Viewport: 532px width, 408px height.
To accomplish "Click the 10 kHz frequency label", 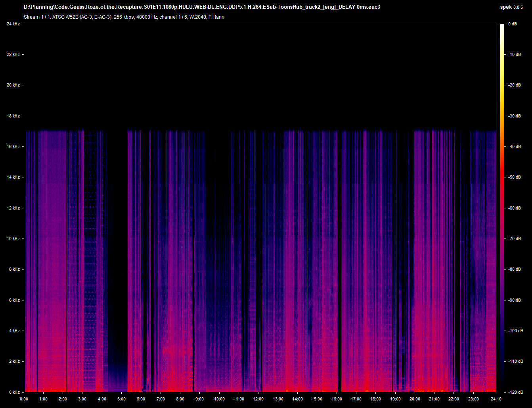I will [x=13, y=239].
